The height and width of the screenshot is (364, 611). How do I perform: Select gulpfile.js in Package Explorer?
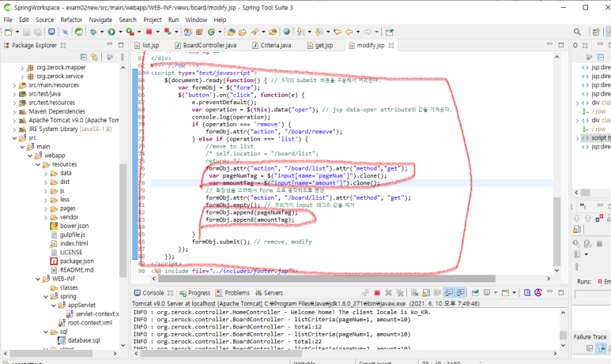(x=73, y=235)
